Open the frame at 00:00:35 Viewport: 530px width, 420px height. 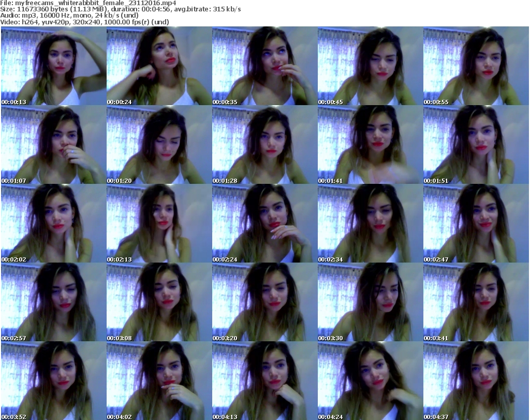click(x=264, y=66)
